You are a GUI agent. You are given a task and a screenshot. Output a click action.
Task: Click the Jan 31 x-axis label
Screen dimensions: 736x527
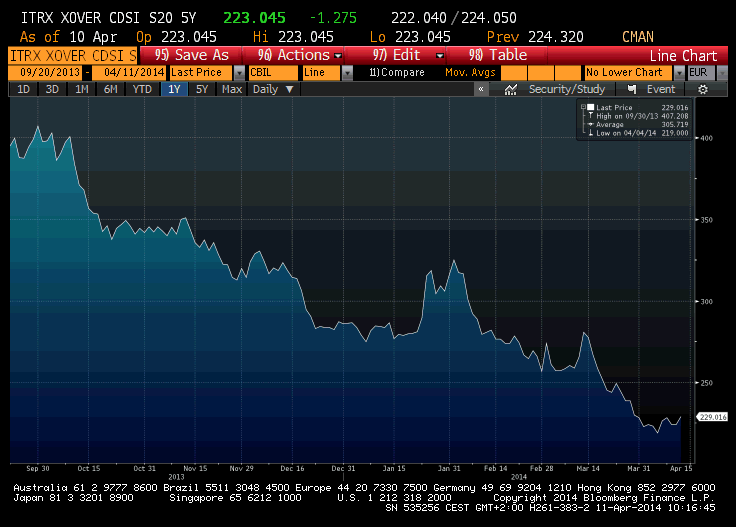[449, 468]
